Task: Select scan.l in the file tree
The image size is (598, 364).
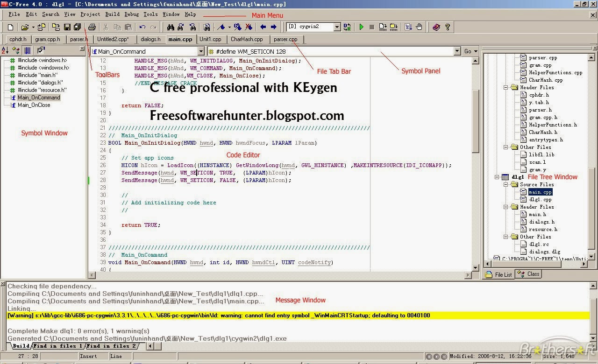Action: pyautogui.click(x=537, y=162)
